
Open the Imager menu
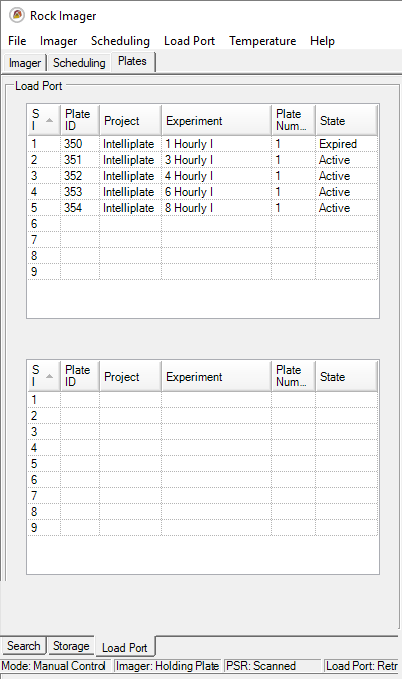58,41
